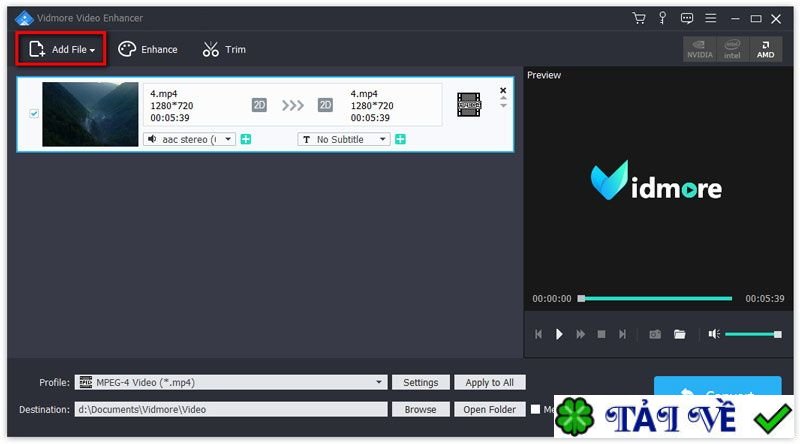Add an audio track with plus icon
This screenshot has height=444, width=800.
(246, 139)
